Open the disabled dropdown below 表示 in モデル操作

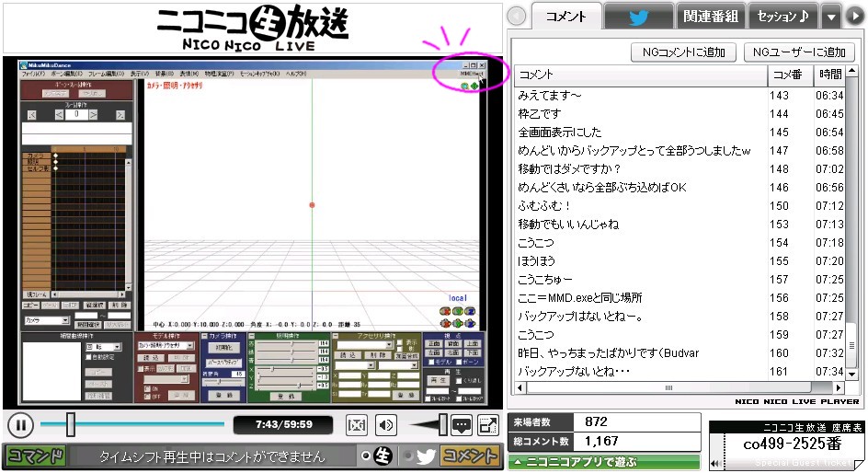[x=166, y=379]
